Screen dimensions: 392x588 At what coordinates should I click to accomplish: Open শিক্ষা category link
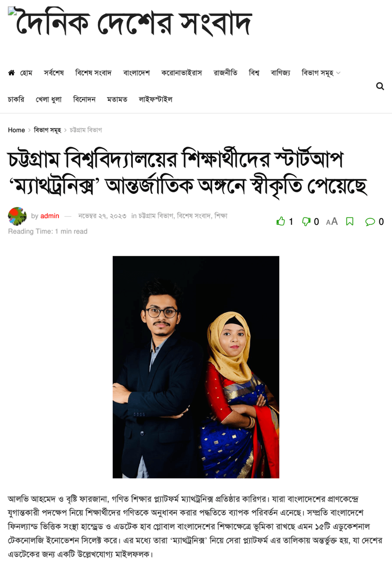[221, 216]
